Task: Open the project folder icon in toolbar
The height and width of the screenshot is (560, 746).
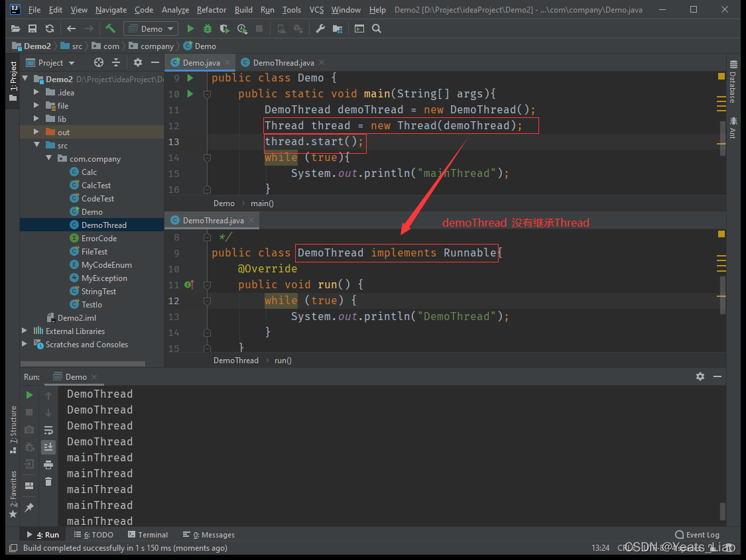Action: [x=15, y=28]
